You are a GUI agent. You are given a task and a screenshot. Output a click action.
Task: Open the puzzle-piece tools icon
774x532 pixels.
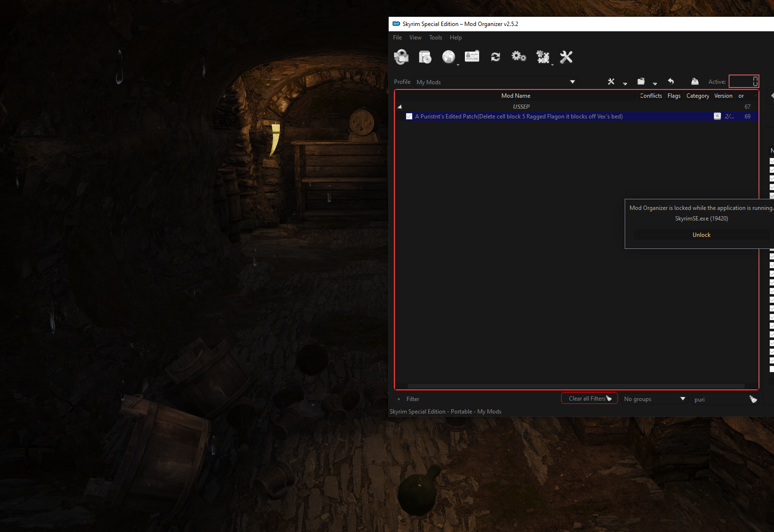pyautogui.click(x=543, y=57)
